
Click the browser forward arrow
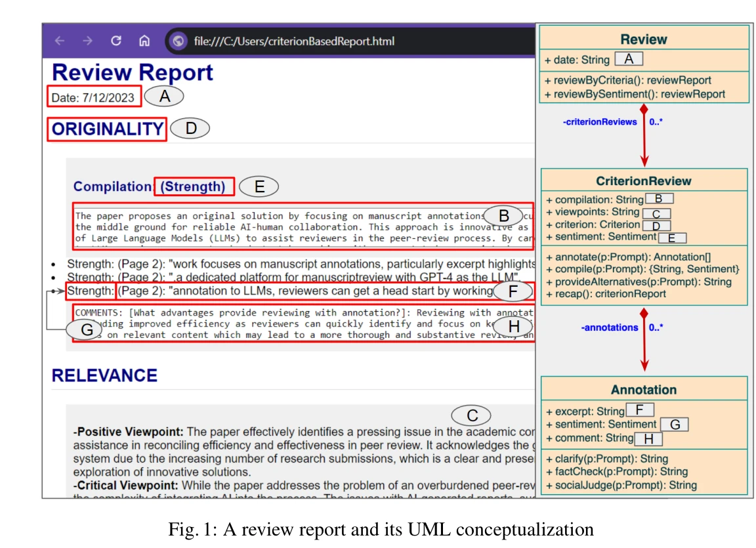coord(87,41)
